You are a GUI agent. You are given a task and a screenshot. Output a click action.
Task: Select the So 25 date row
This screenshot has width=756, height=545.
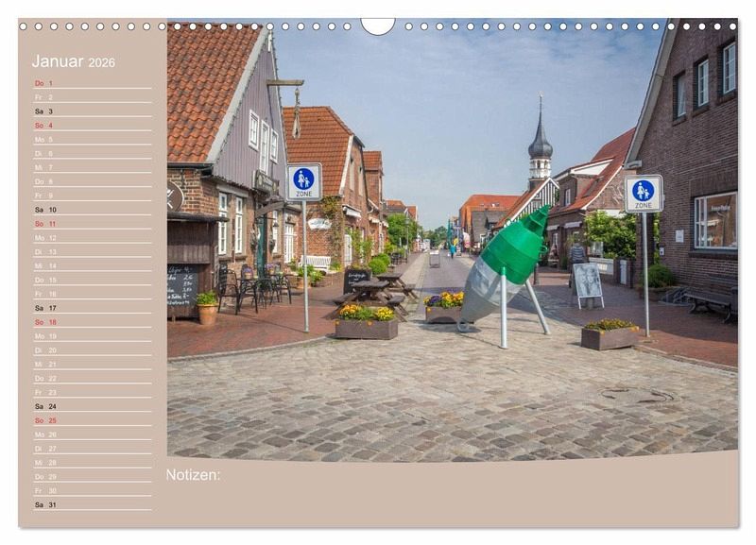[x=92, y=420]
